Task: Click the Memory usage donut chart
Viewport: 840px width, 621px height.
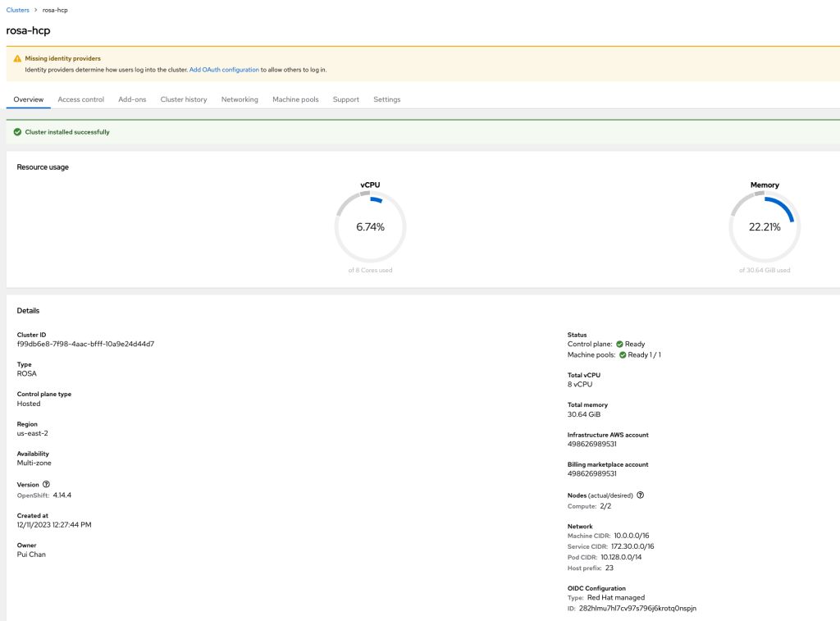Action: click(x=765, y=227)
